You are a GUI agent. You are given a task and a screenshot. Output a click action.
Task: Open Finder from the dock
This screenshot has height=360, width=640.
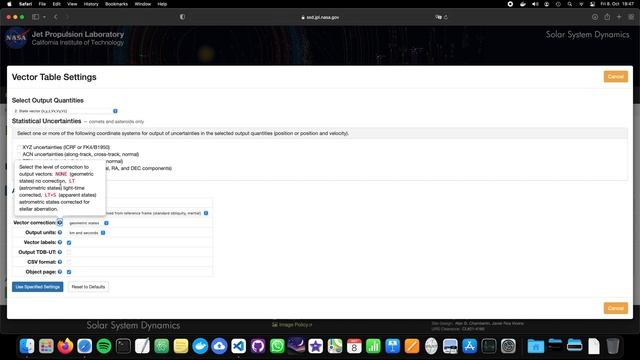click(x=27, y=346)
